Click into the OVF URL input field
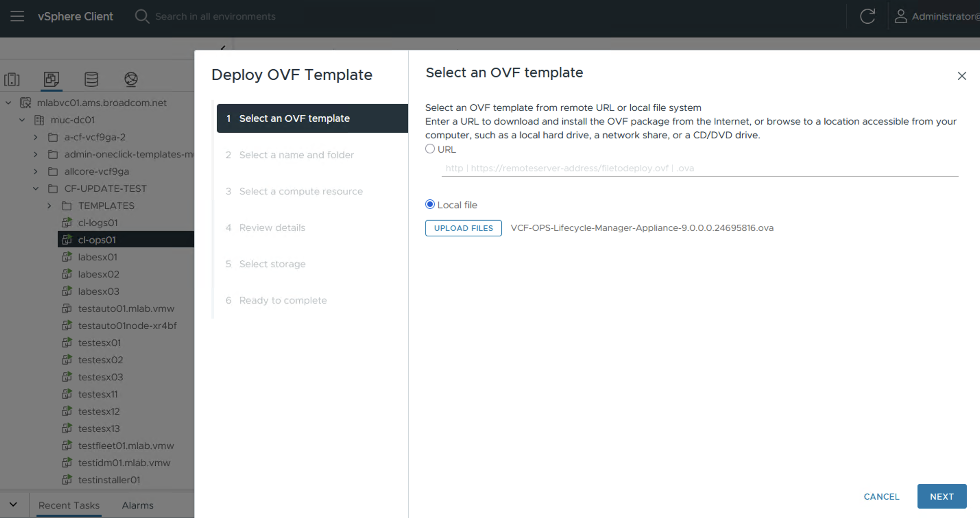The height and width of the screenshot is (518, 980). (x=699, y=168)
